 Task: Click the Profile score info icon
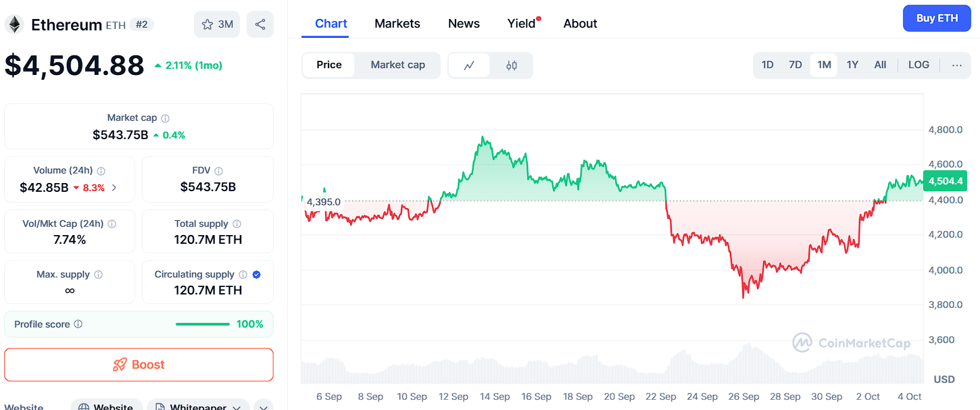click(78, 324)
